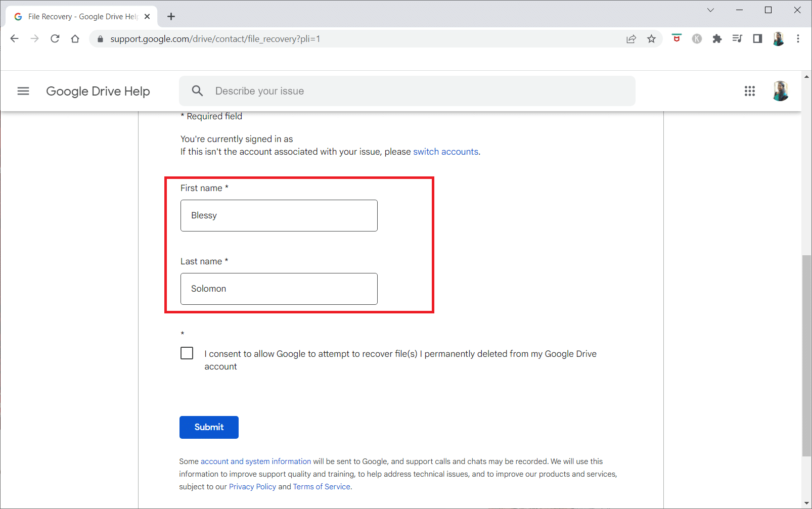Open the Extensions puzzle menu
This screenshot has height=509, width=812.
click(717, 39)
